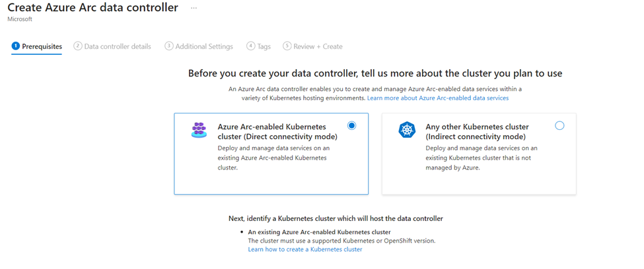Choose the Azure Arc-enabled Kubernetes cluster card

tap(271, 154)
